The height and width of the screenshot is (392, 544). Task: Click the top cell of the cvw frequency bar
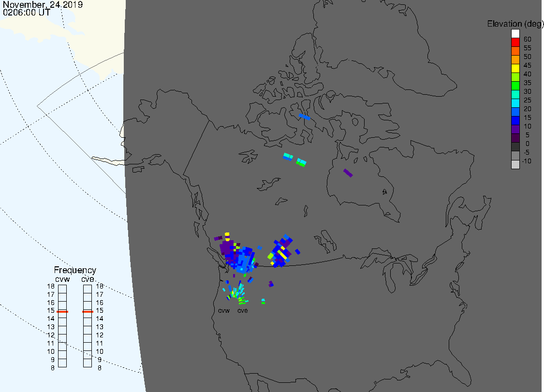coord(62,289)
